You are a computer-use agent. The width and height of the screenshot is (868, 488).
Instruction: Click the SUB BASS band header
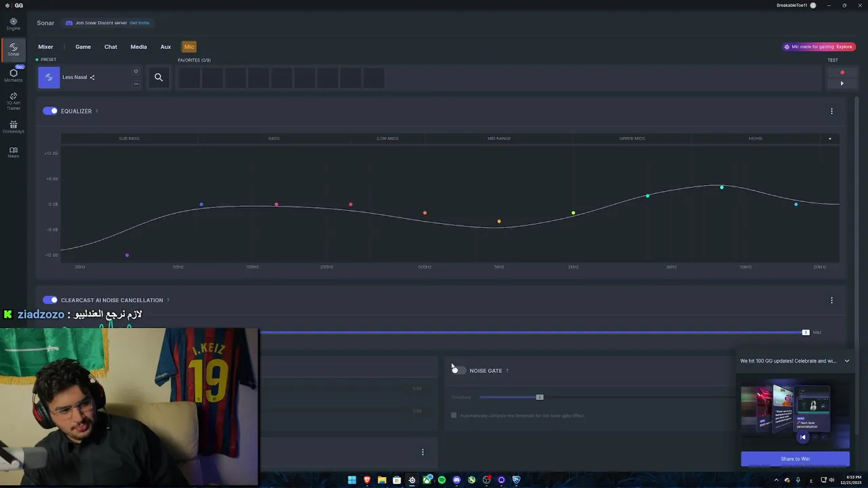(129, 139)
